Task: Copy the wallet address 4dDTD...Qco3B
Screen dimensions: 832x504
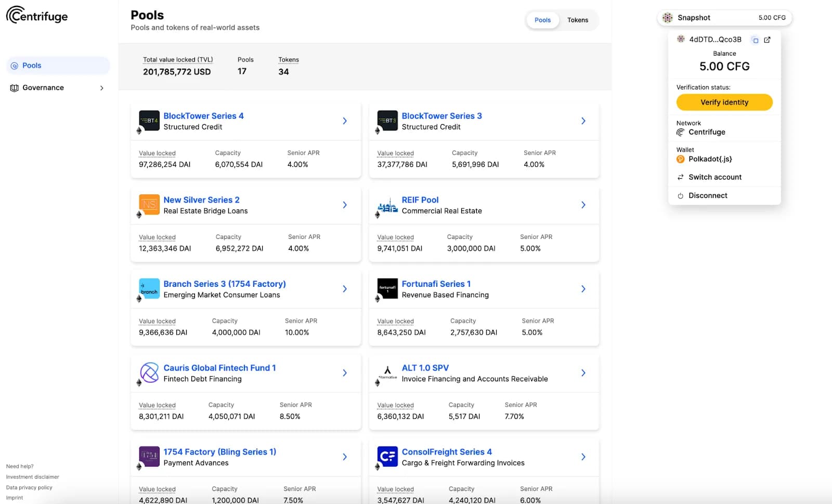Action: (x=755, y=40)
